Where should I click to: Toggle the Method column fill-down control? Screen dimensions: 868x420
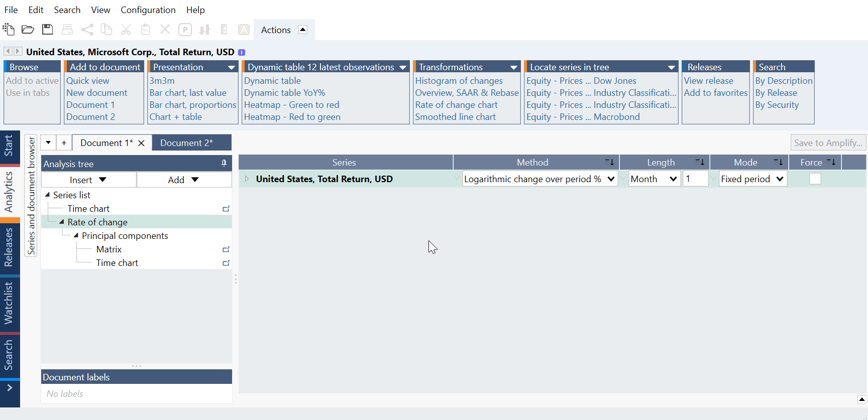tap(609, 162)
